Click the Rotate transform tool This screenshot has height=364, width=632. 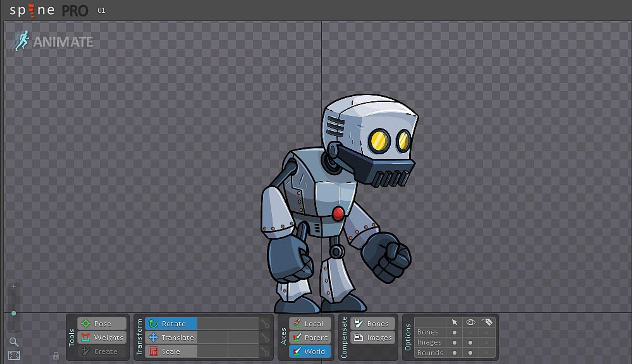tap(171, 324)
